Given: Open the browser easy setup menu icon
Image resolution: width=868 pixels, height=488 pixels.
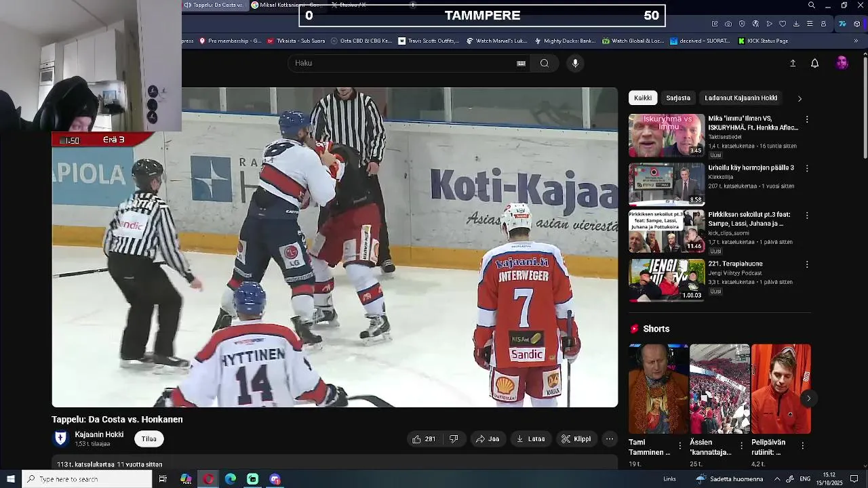Looking at the screenshot, I should (x=810, y=24).
